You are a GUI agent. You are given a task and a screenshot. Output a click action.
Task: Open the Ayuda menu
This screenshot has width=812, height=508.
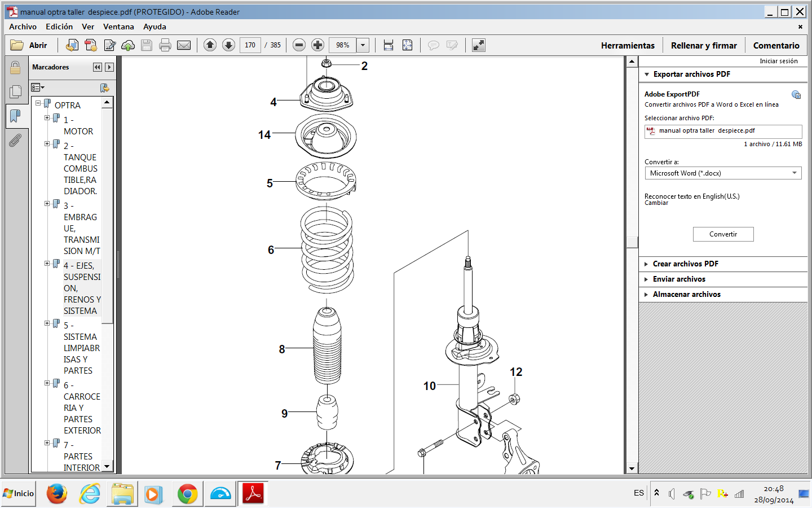click(x=155, y=27)
